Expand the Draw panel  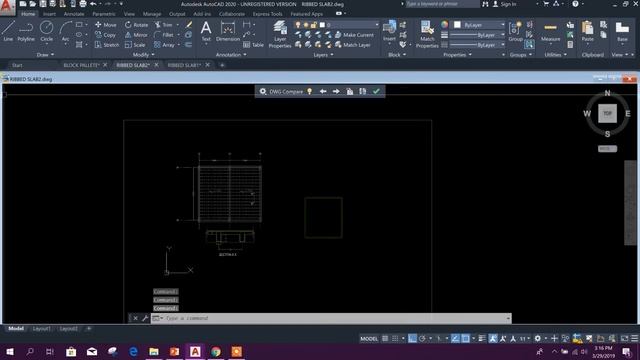45,55
